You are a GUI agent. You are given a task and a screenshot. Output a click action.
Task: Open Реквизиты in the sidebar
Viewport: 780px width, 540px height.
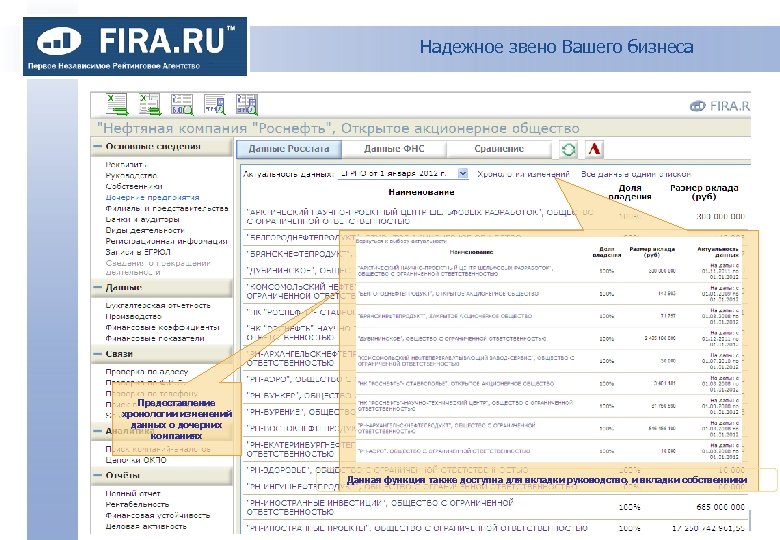(x=126, y=164)
